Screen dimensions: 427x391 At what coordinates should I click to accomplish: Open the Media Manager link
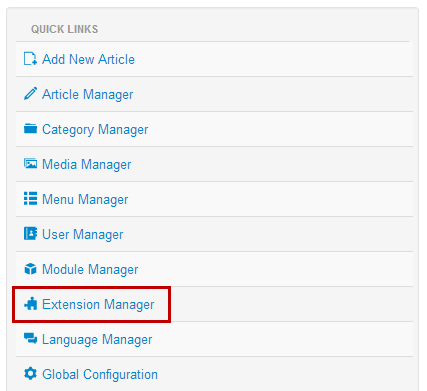87,165
